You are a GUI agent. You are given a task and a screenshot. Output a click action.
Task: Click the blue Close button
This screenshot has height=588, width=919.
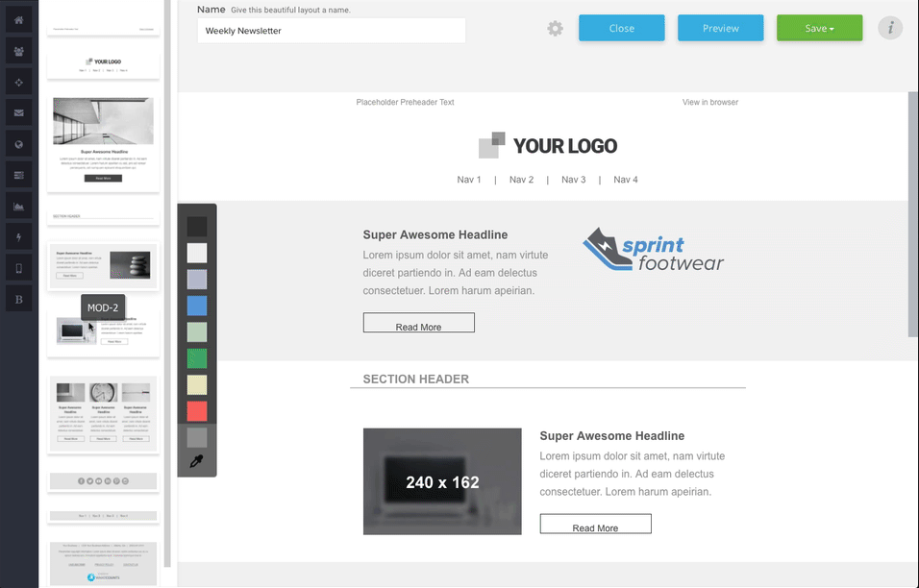point(621,28)
